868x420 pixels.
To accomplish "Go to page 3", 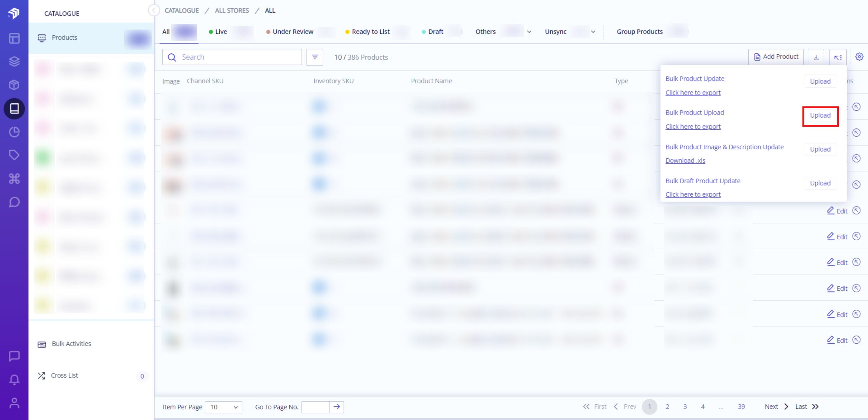I will point(685,406).
